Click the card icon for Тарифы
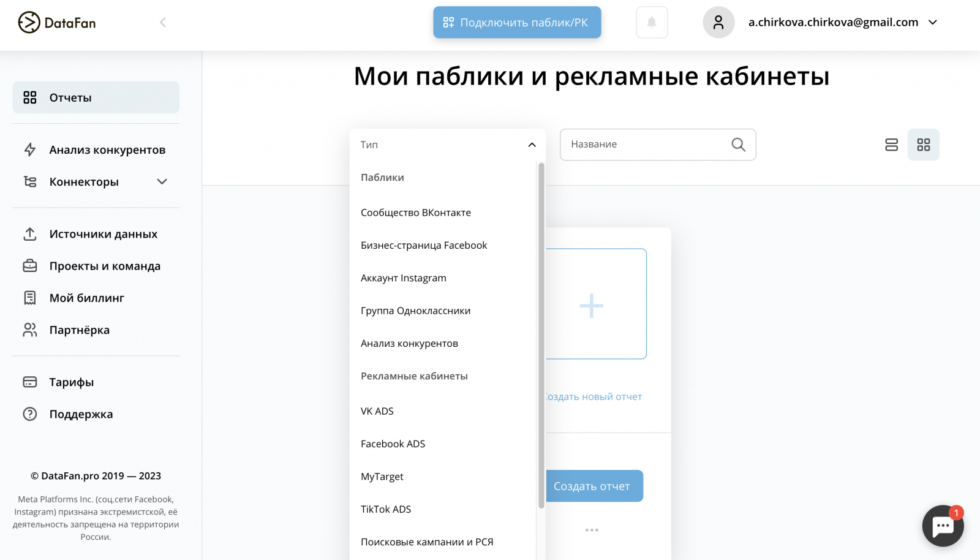 pos(30,382)
